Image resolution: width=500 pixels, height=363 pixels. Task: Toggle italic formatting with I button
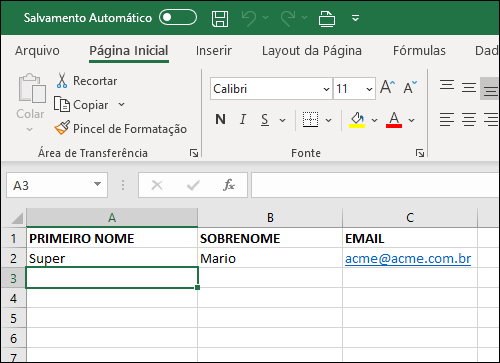pos(243,119)
